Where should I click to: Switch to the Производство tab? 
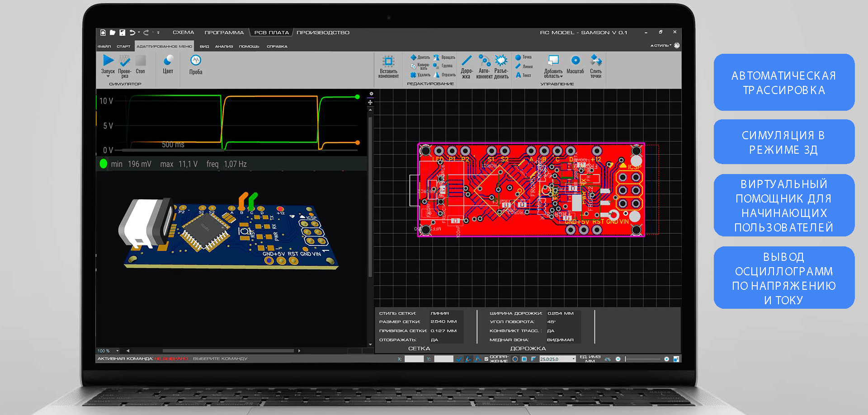(x=323, y=33)
